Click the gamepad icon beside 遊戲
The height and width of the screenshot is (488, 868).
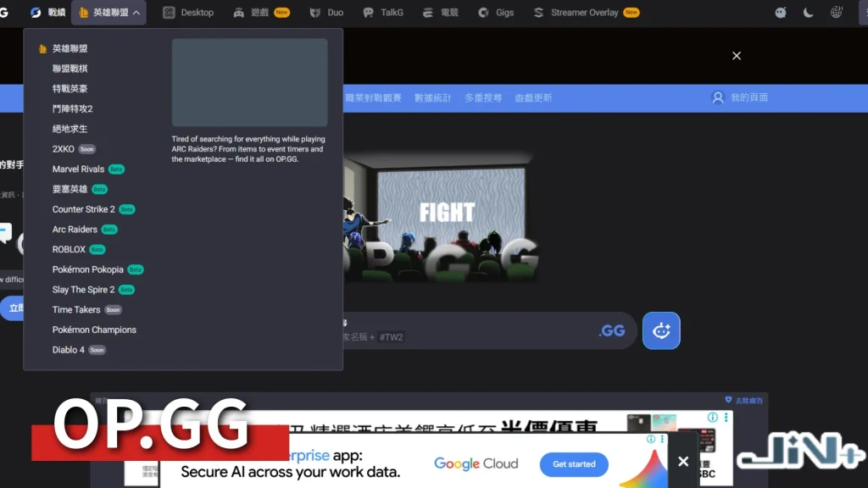238,12
